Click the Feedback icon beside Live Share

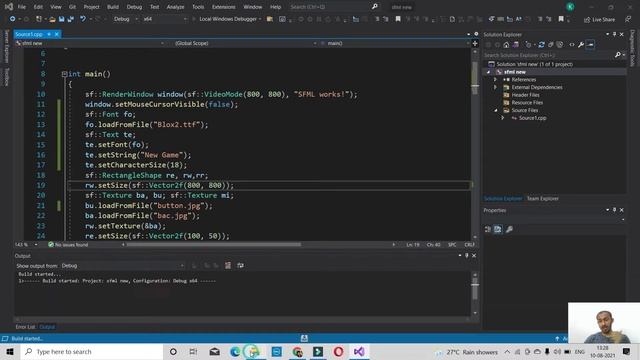(x=628, y=19)
